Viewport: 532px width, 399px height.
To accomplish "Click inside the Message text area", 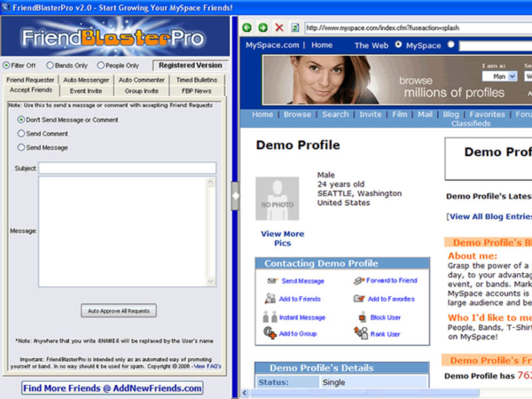I will pos(122,231).
